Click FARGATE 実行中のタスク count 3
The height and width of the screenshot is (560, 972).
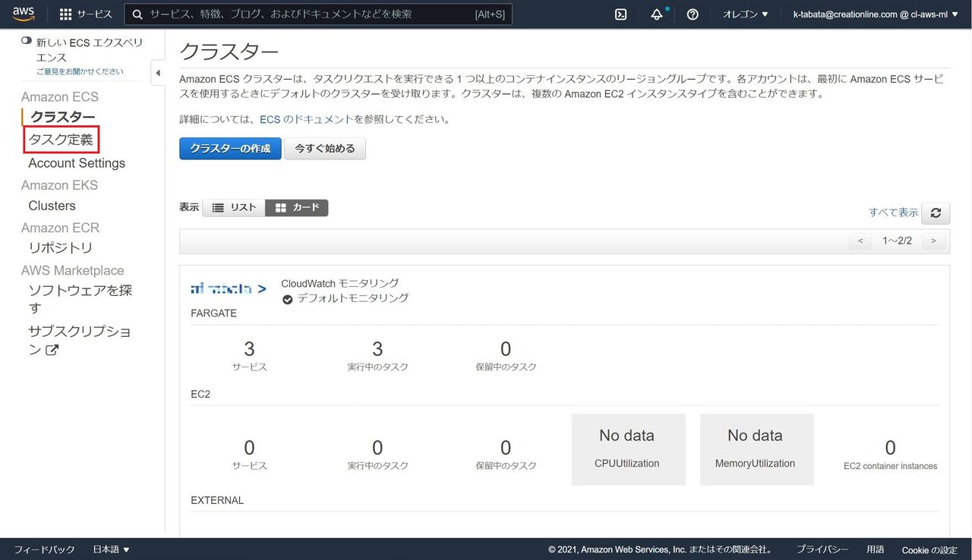coord(377,349)
